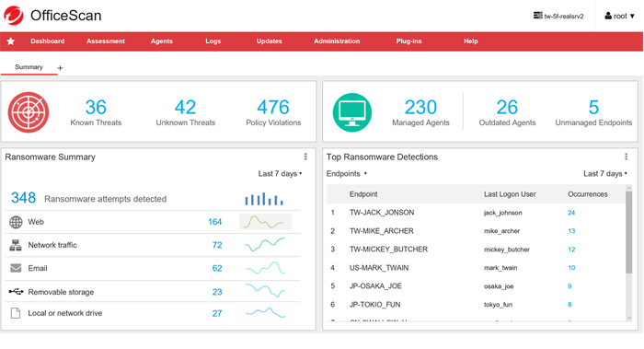Click the Network traffic icon

pyautogui.click(x=16, y=245)
